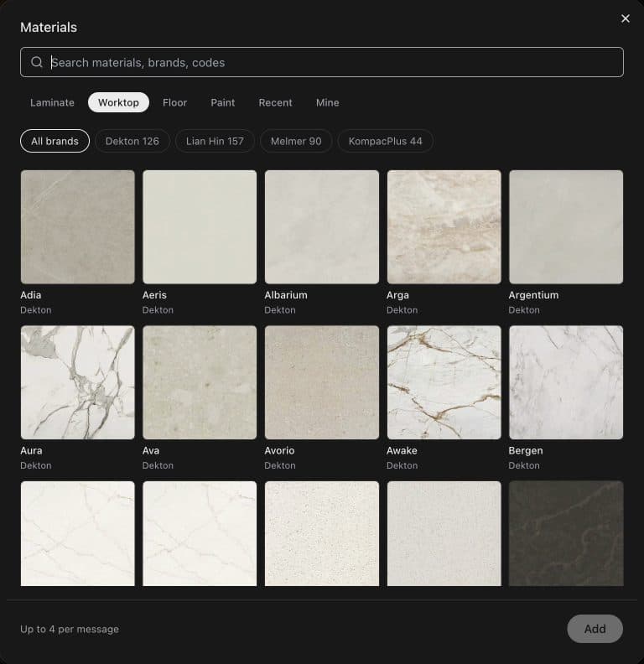Switch to the Paint tab

[223, 102]
